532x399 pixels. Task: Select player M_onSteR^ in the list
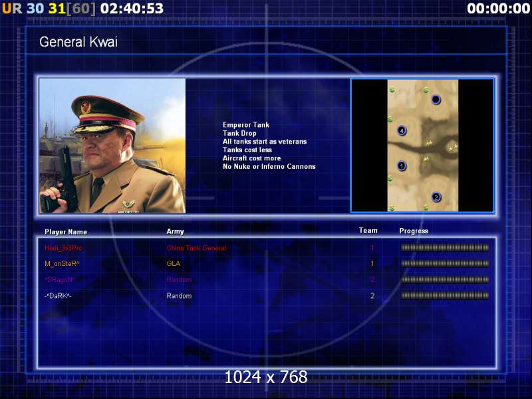(x=62, y=263)
